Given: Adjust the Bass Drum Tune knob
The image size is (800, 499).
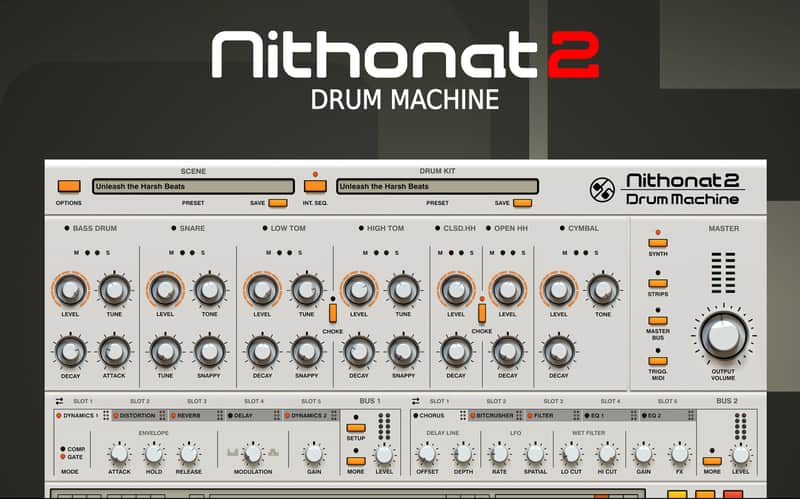Looking at the screenshot, I should (114, 290).
